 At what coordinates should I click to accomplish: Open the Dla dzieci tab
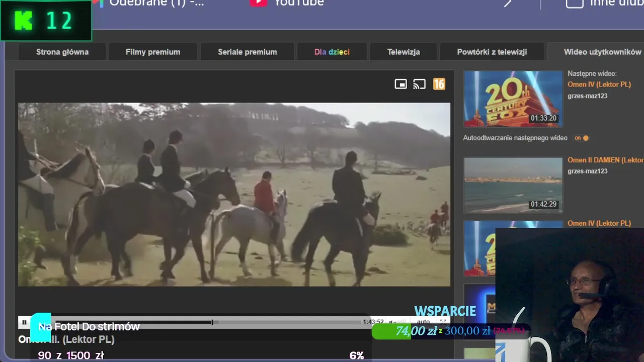click(332, 52)
